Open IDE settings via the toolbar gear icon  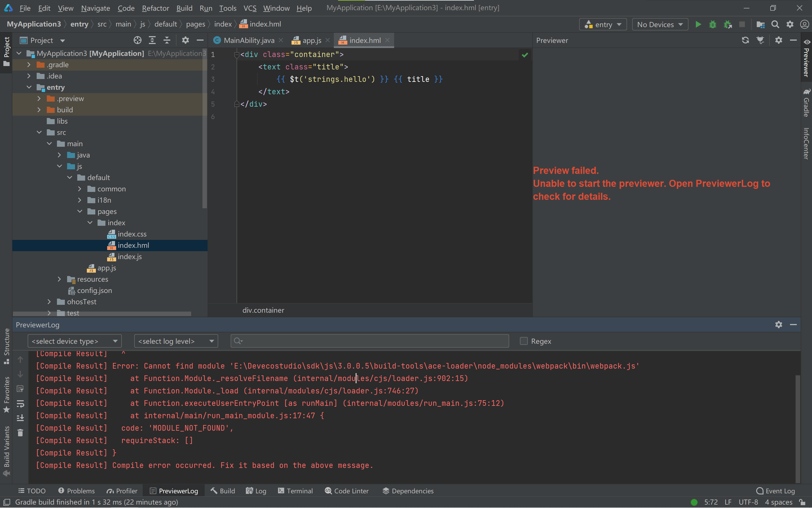[790, 24]
